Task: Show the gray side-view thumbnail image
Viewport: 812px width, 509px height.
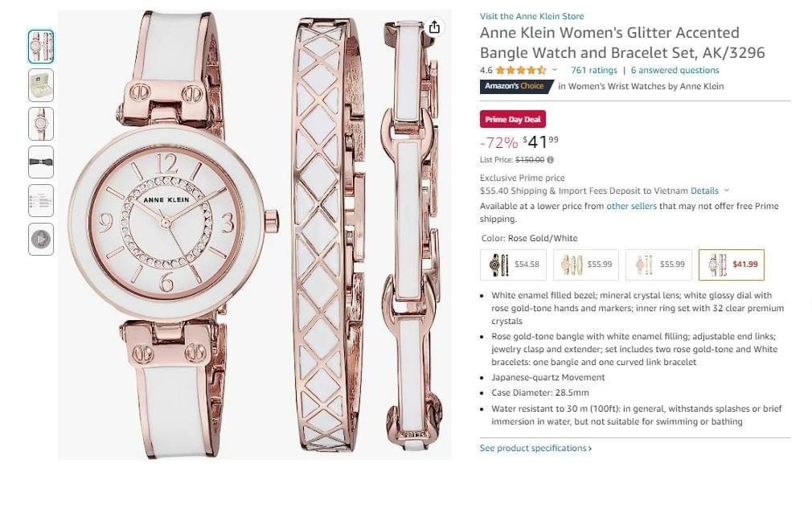Action: pos(41,162)
